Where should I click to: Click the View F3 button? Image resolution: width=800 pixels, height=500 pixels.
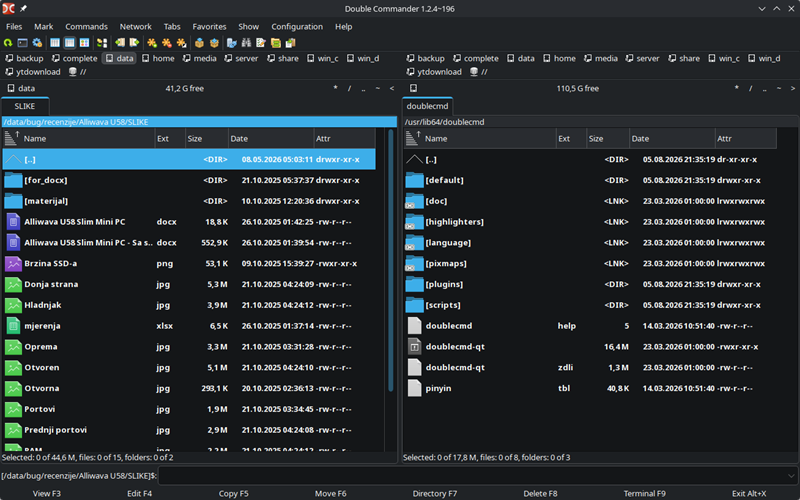(46, 493)
